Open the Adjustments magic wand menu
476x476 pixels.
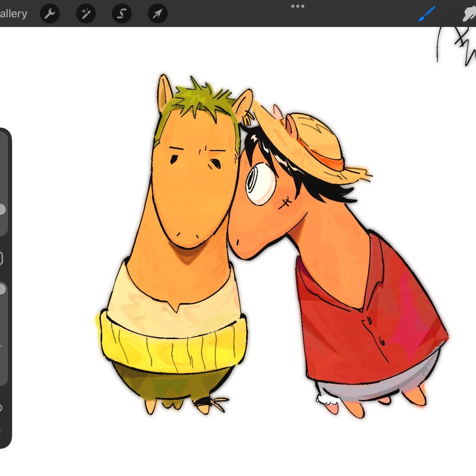tap(86, 14)
